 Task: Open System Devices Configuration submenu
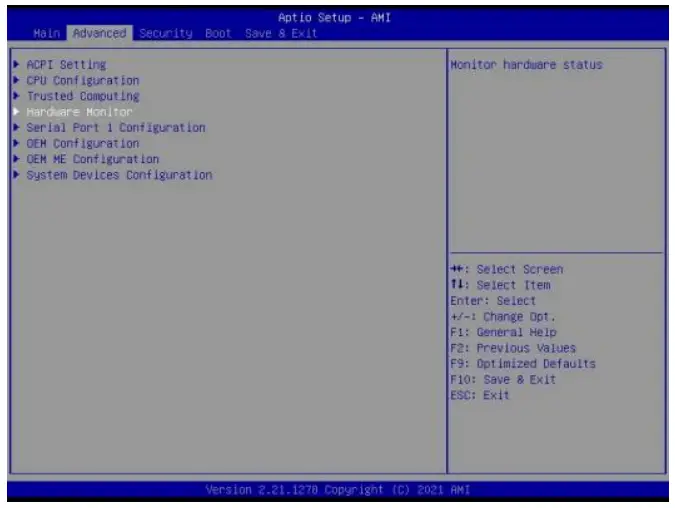coord(119,175)
